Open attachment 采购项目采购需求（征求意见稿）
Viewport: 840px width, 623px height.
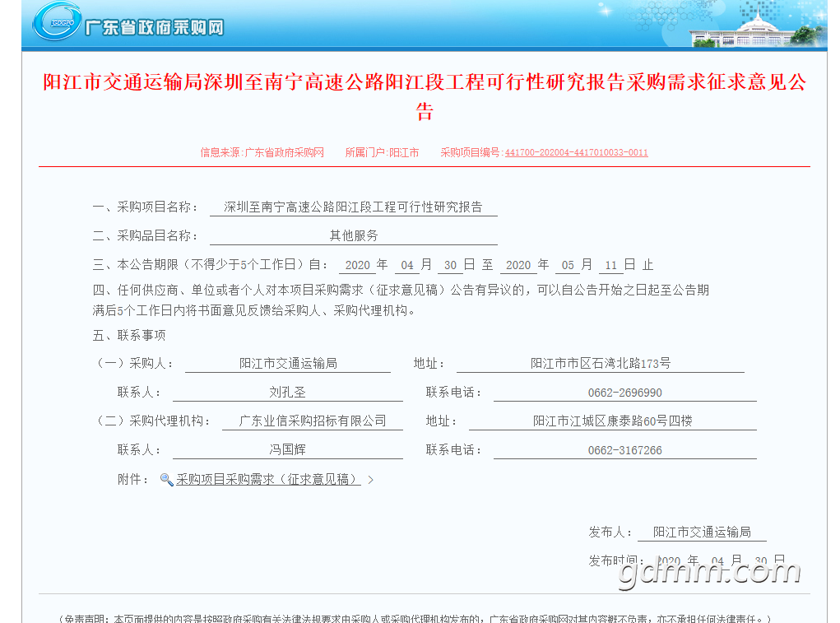(x=267, y=479)
